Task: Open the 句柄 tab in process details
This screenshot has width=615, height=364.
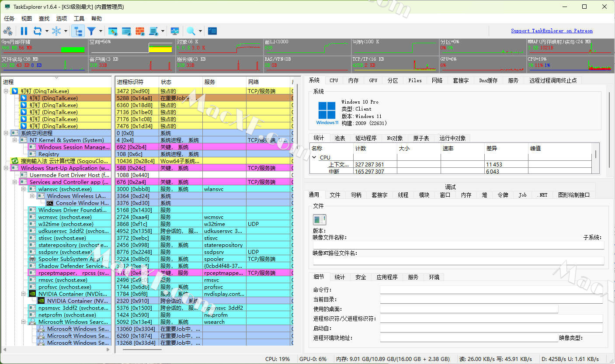Action: click(356, 195)
